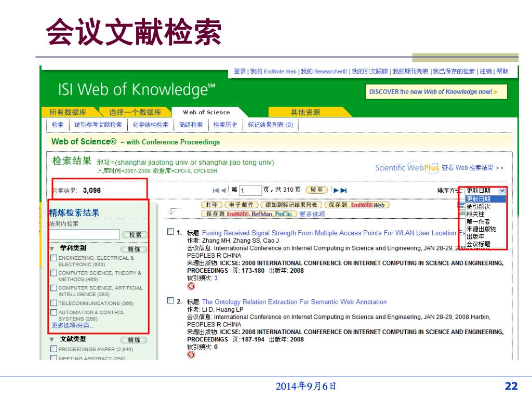
Task: Tick checkbox for result 2
Action: tap(170, 300)
